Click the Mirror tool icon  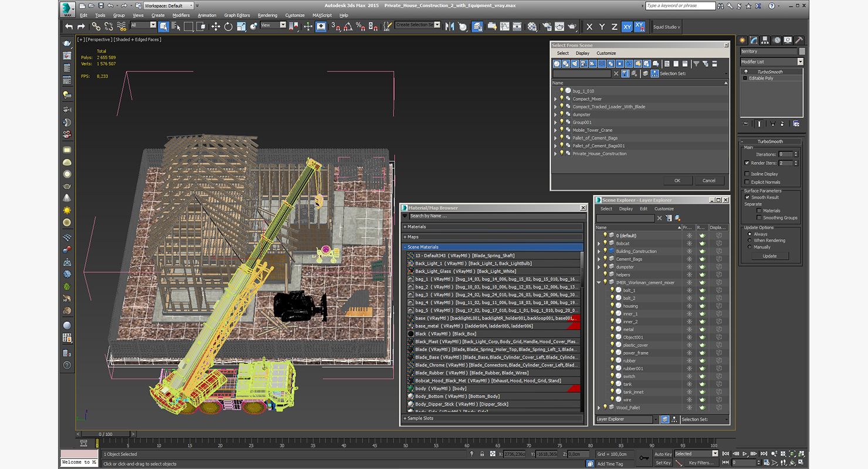(450, 26)
